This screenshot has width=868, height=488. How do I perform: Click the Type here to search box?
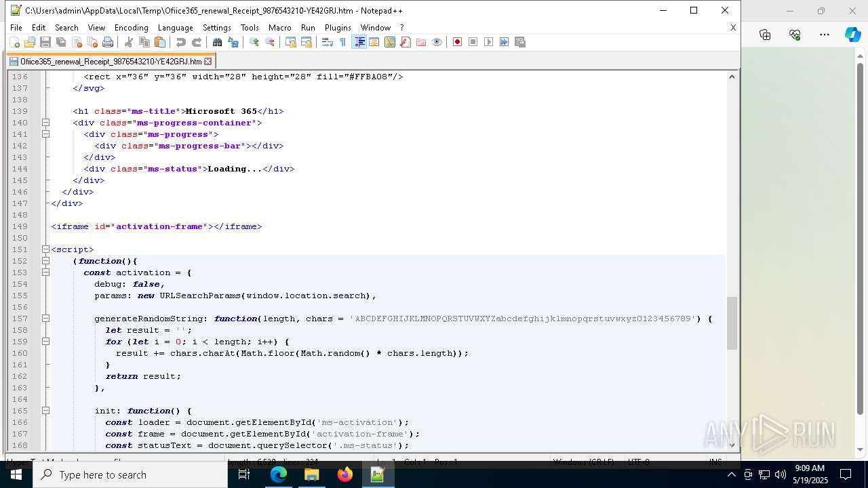tap(130, 474)
